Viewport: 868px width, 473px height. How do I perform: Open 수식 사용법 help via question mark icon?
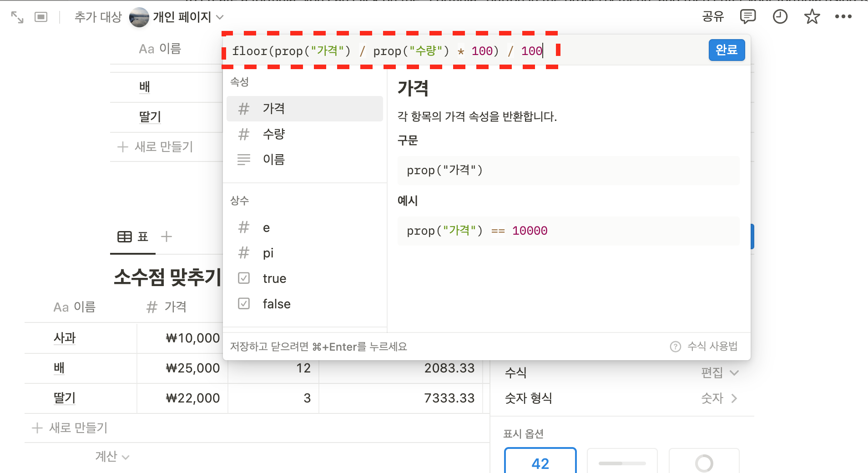click(x=703, y=346)
